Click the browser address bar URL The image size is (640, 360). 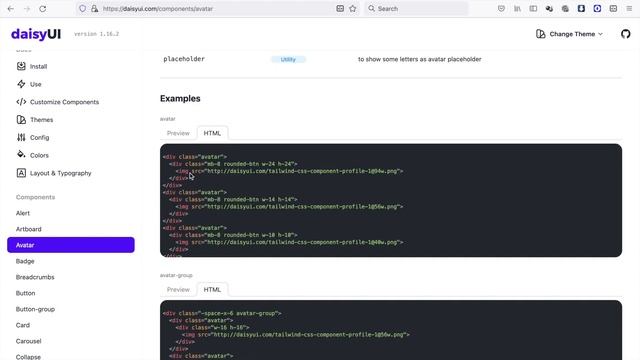158,9
